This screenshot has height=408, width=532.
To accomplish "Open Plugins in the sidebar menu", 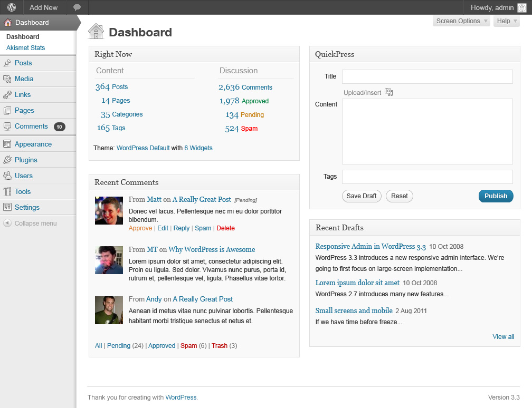I will [26, 160].
